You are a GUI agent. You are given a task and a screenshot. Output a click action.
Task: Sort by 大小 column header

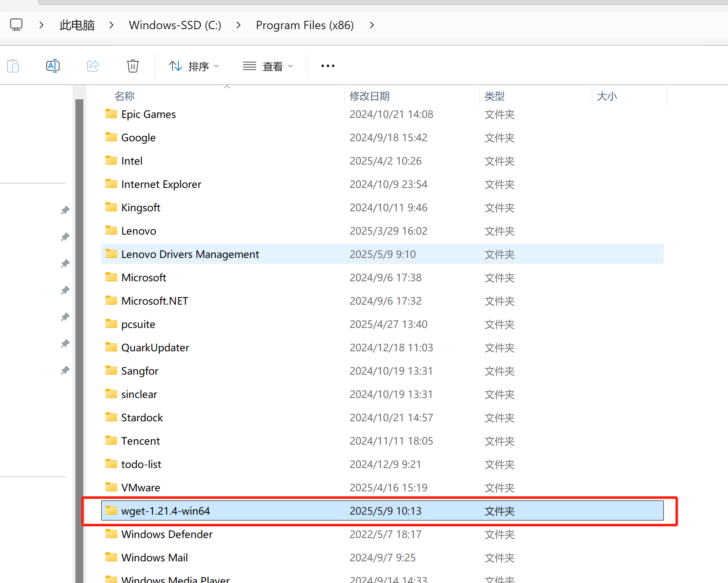pyautogui.click(x=607, y=96)
